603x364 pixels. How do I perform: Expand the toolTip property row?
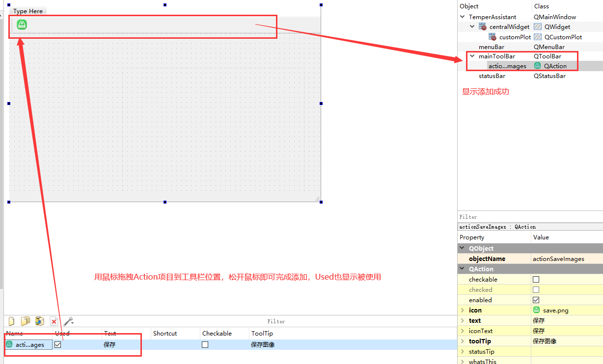tap(462, 341)
